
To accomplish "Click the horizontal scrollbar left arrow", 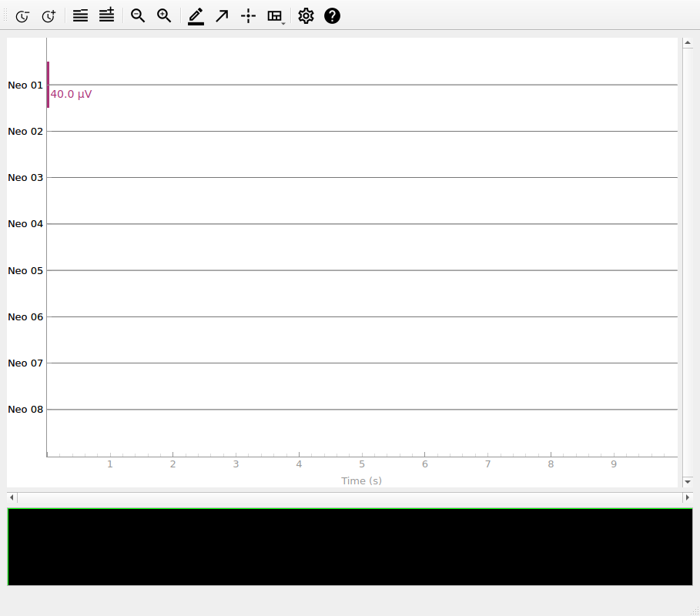I will (12, 498).
